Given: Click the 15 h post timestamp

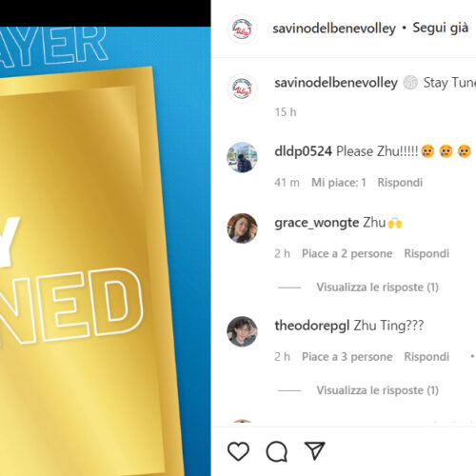Looking at the screenshot, I should tap(286, 112).
